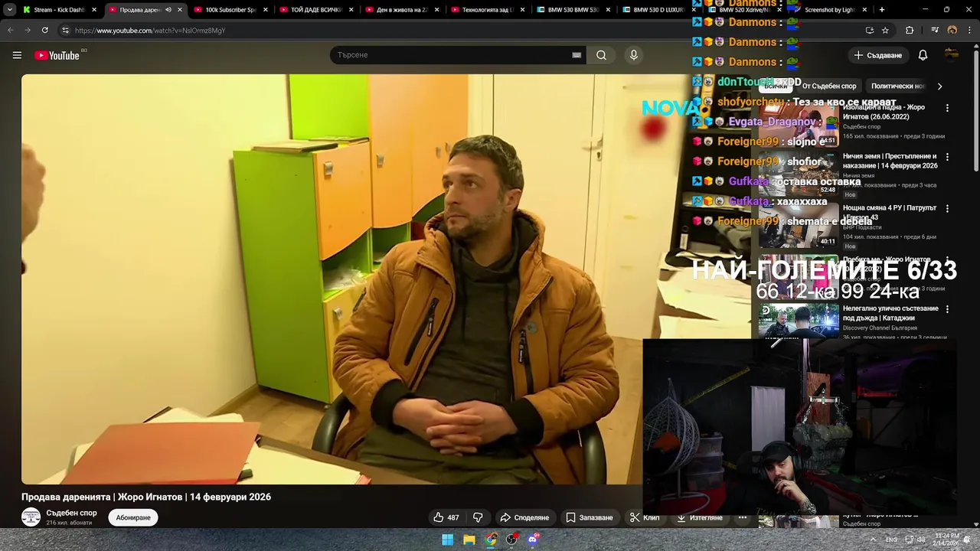Open File Explorer from the taskbar
The height and width of the screenshot is (551, 980).
(x=469, y=540)
